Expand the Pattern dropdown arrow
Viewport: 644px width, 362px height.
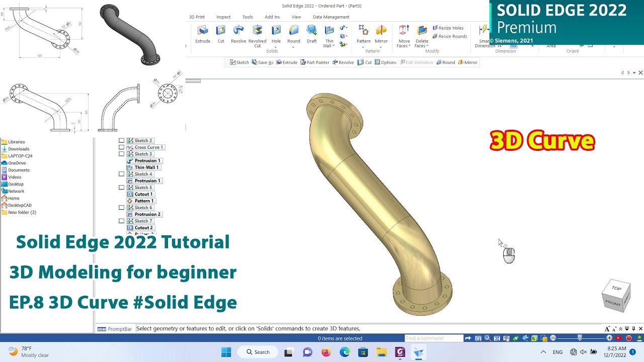pyautogui.click(x=363, y=47)
